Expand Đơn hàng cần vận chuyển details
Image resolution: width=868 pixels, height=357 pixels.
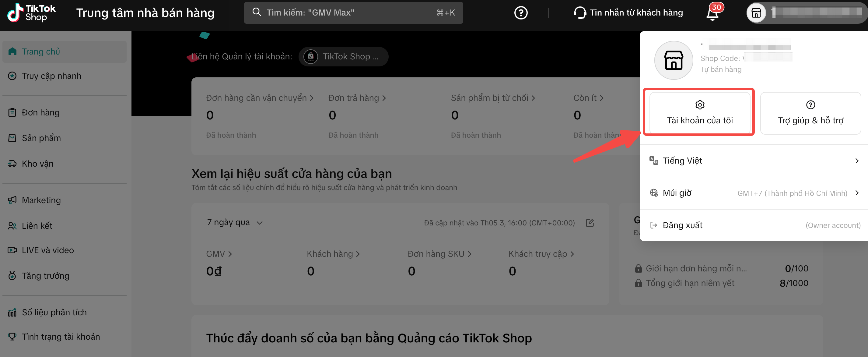tap(260, 98)
